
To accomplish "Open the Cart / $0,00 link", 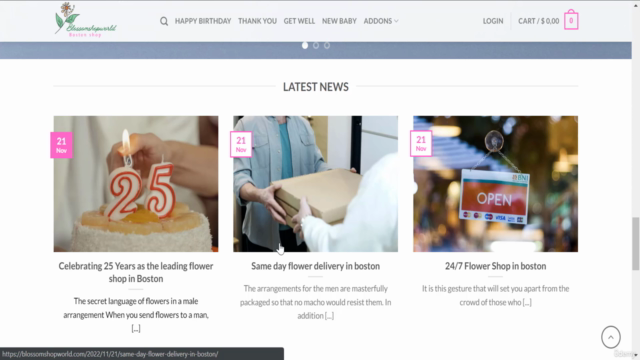I will 538,21.
